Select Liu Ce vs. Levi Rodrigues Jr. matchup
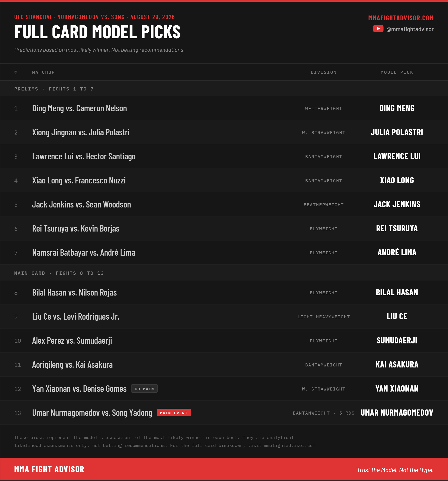The image size is (448, 481). [x=76, y=317]
